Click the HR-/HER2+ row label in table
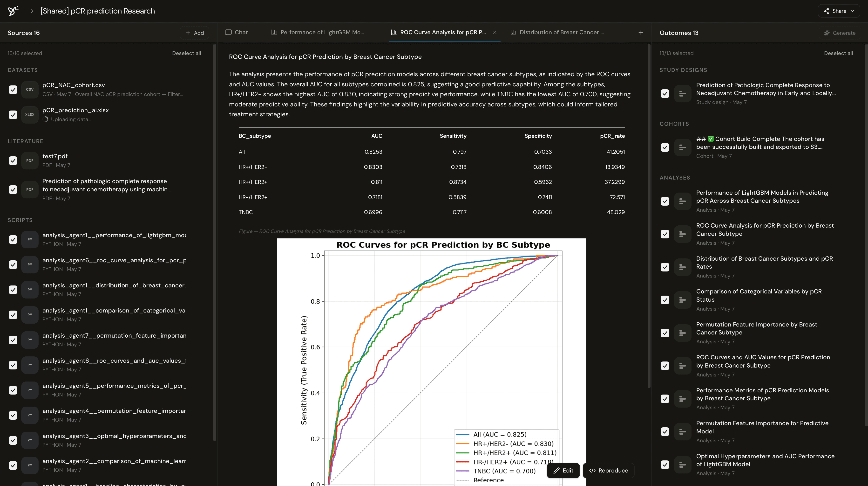The height and width of the screenshot is (486, 868). [x=253, y=197]
